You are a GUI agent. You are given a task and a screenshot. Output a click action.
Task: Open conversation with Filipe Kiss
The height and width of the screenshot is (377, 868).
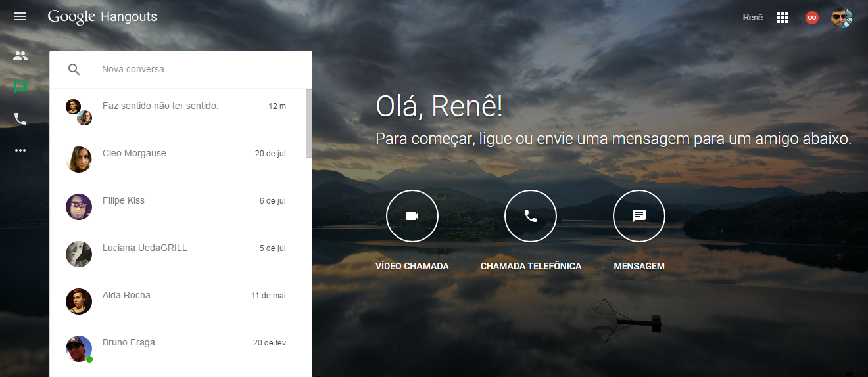[x=178, y=206]
